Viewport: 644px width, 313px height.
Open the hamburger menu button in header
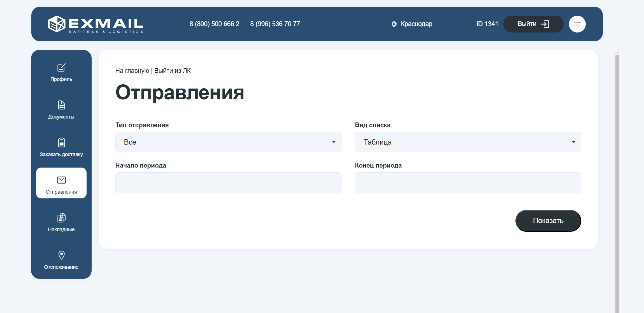pyautogui.click(x=577, y=24)
